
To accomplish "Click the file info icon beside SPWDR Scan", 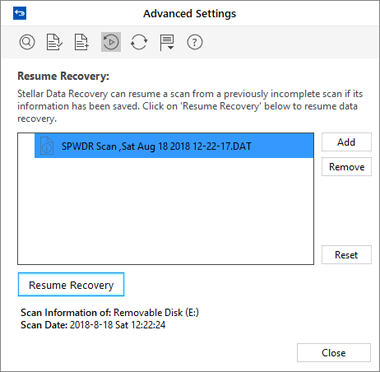I will click(x=47, y=146).
